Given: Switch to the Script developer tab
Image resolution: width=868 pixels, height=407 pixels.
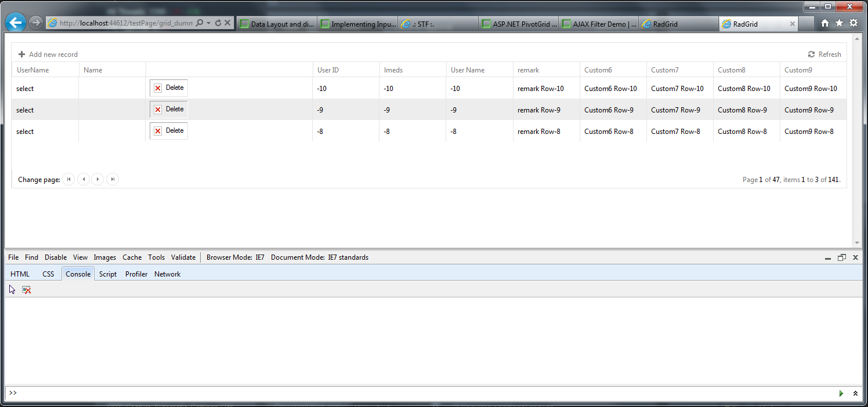Looking at the screenshot, I should tap(108, 274).
